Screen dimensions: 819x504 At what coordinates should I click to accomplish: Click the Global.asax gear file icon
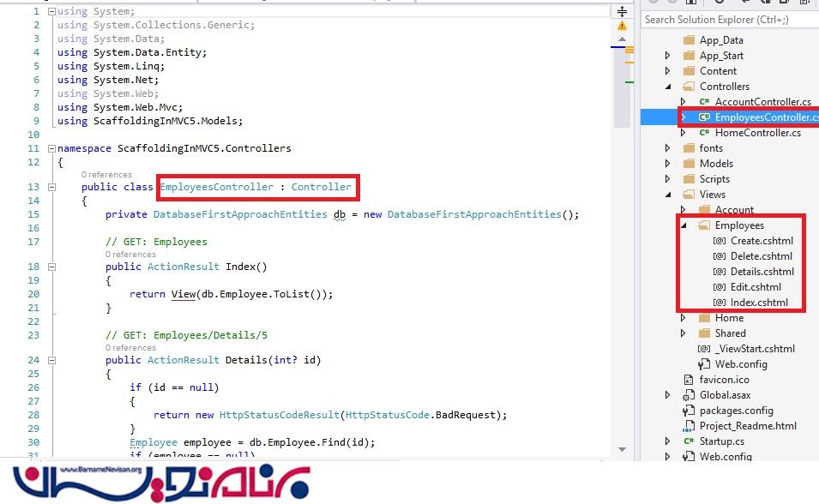pos(688,395)
